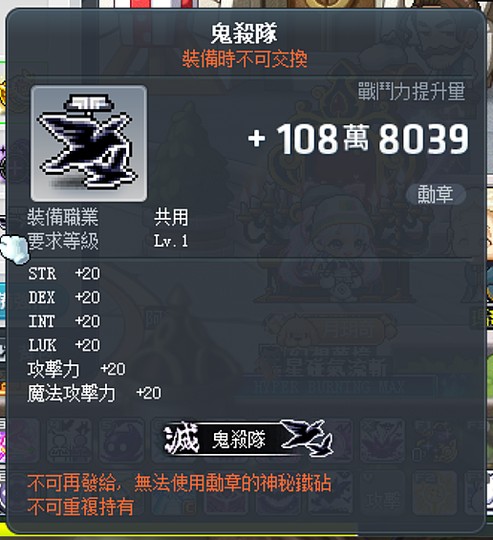The image size is (493, 540).
Task: Click the 裝備時不可交換 orange notice
Action: point(244,59)
